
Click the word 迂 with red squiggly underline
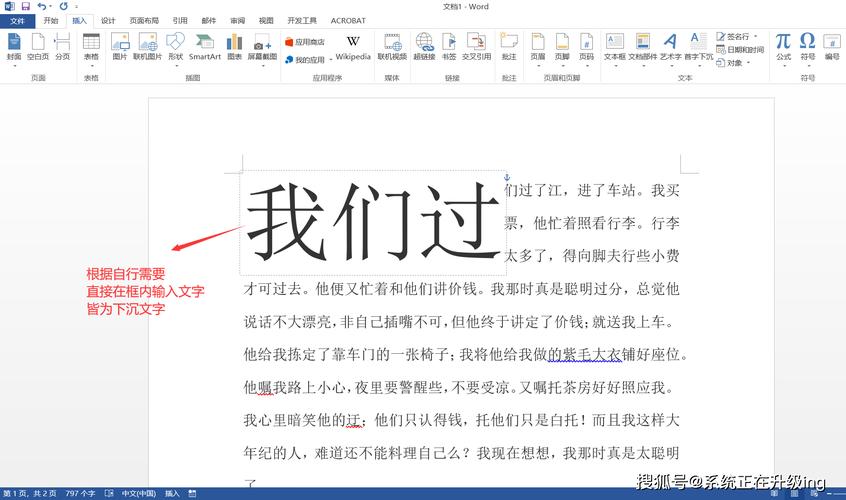353,420
